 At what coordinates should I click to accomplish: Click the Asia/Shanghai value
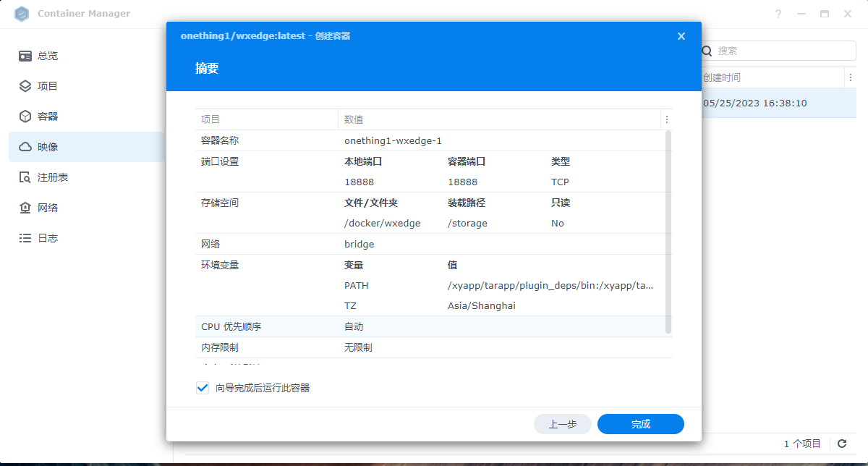coord(482,306)
